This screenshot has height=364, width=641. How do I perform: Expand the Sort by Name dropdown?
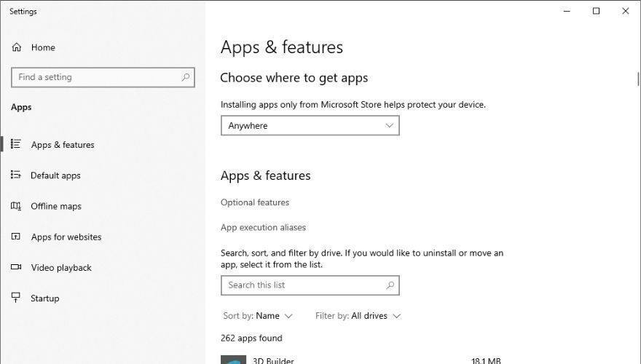tap(258, 316)
